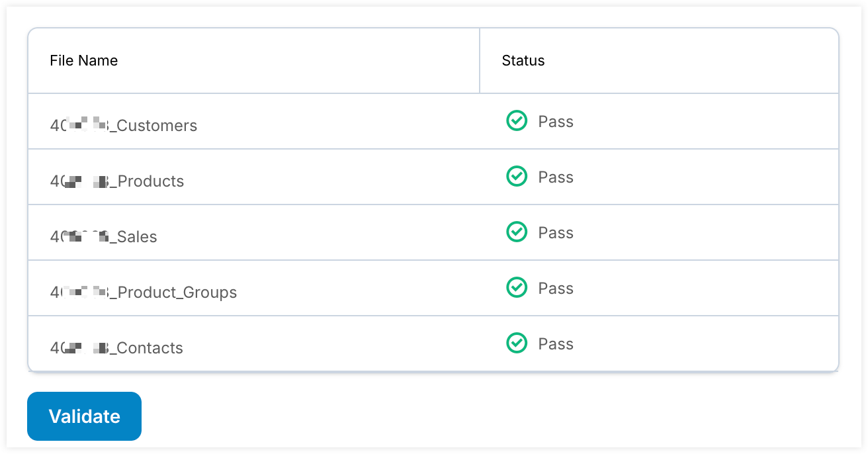Click the Product_Groups row pass checkmark icon

(517, 288)
